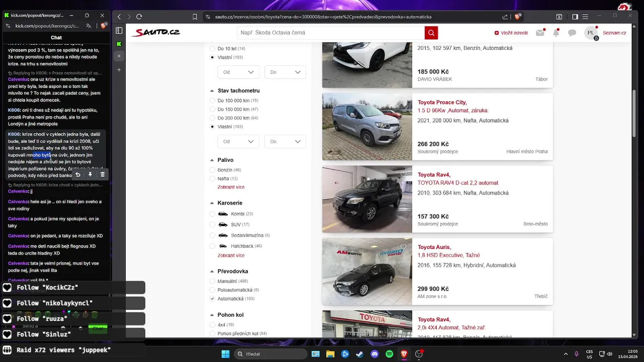Open Discord from the taskbar

375,354
